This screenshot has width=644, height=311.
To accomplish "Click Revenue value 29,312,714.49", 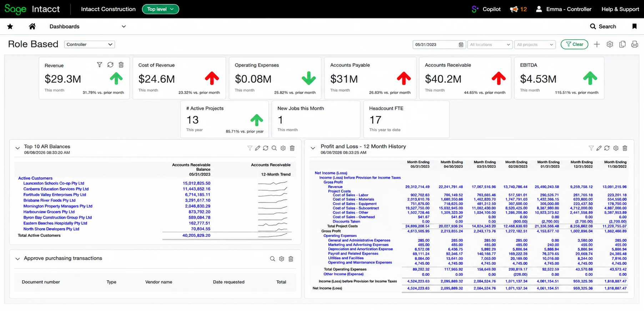I will click(x=417, y=187).
